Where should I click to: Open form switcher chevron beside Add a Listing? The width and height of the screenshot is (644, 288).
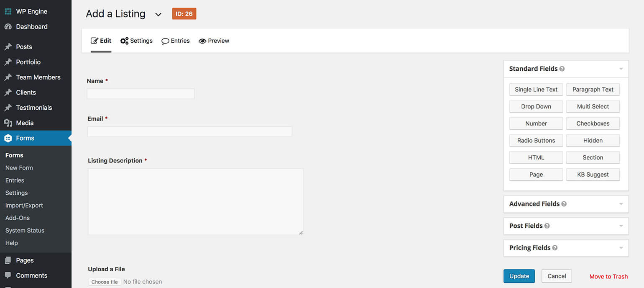[158, 15]
